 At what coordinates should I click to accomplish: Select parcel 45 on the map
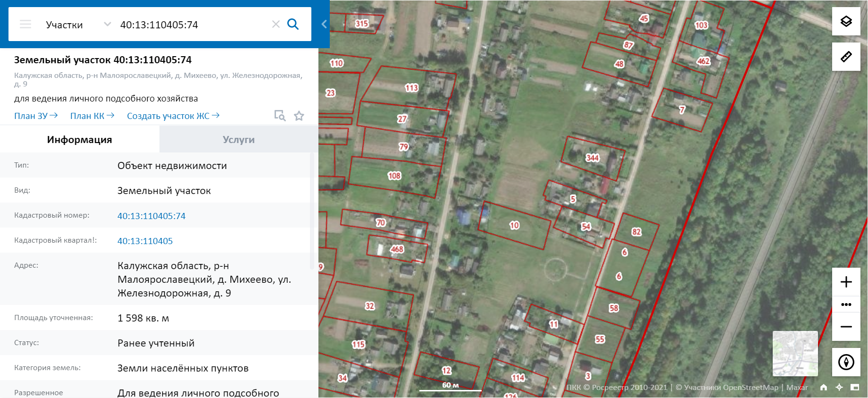click(x=644, y=18)
